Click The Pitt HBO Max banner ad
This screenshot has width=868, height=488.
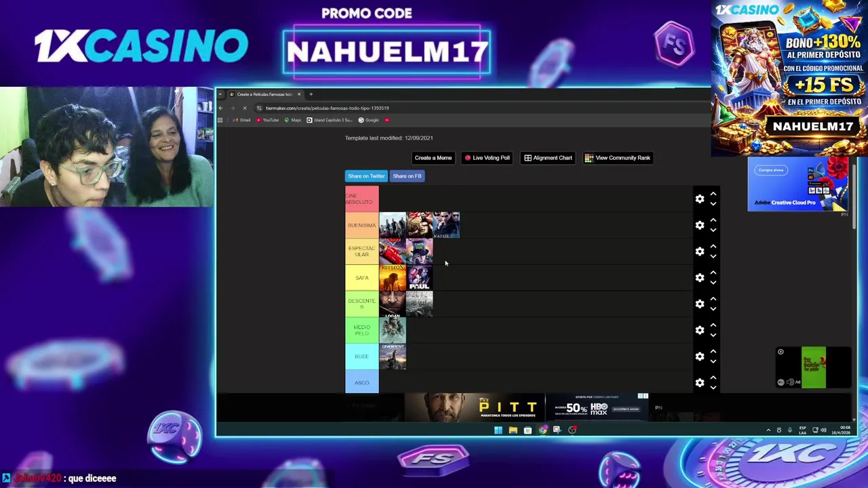tap(527, 407)
